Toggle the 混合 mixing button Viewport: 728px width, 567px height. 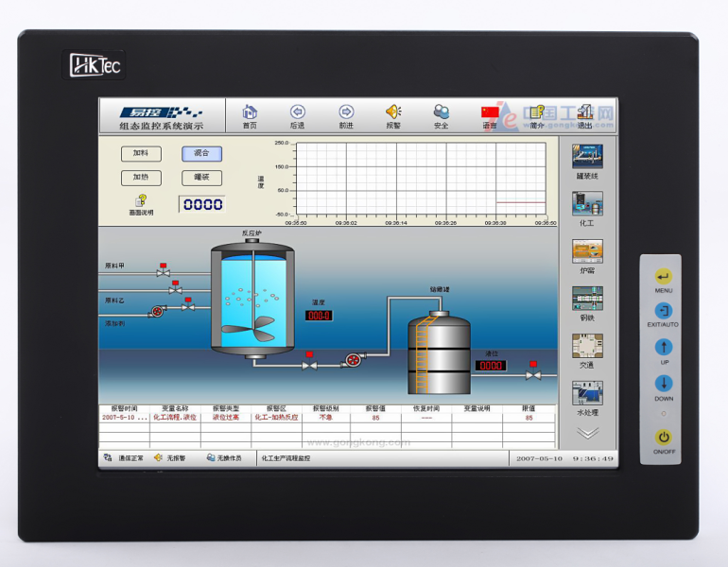point(201,154)
